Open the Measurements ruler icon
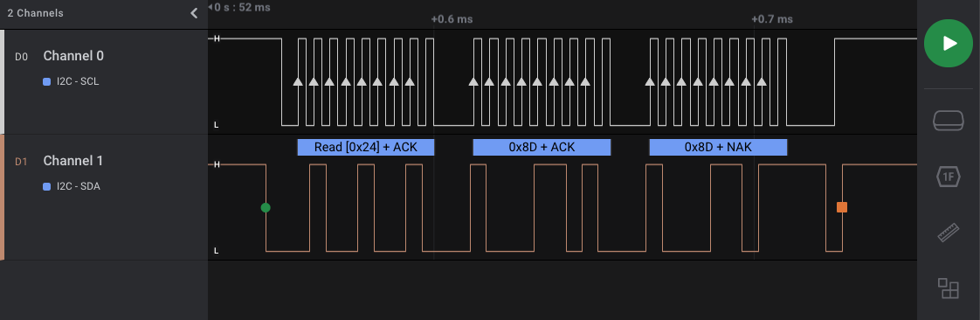Screen dimensions: 980x320 point(949,233)
